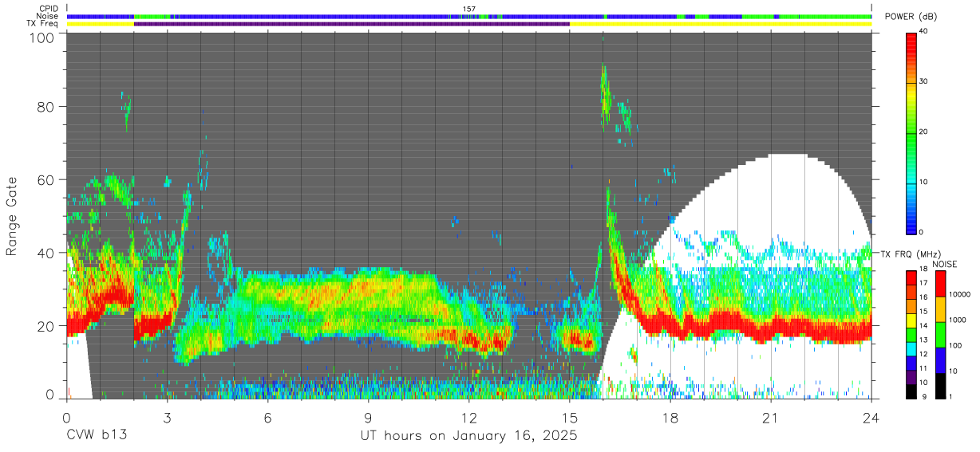Viewport: 980px width, 452px height.
Task: Select the red noise swatch above 10000
Action: pyautogui.click(x=940, y=284)
